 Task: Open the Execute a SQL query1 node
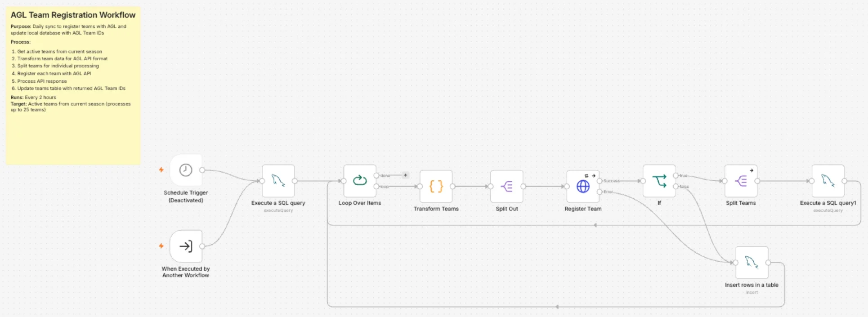click(828, 181)
